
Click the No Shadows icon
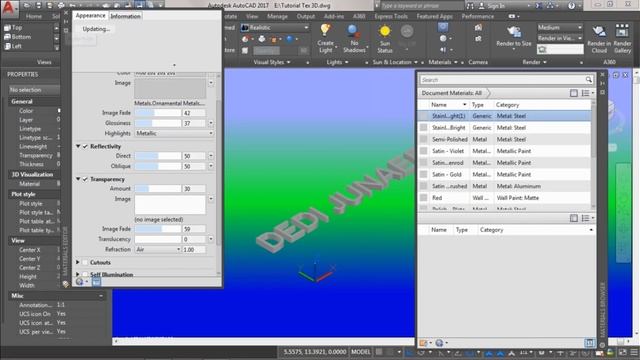point(353,31)
